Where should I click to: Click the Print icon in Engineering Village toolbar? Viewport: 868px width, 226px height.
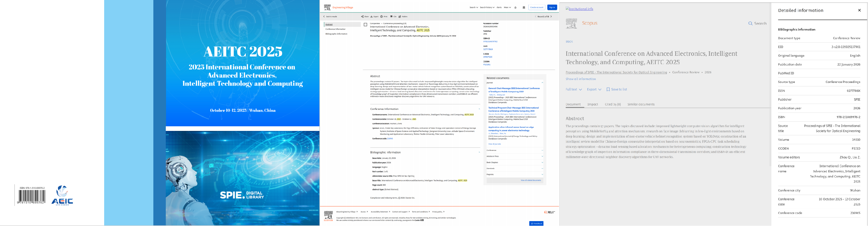coord(381,16)
